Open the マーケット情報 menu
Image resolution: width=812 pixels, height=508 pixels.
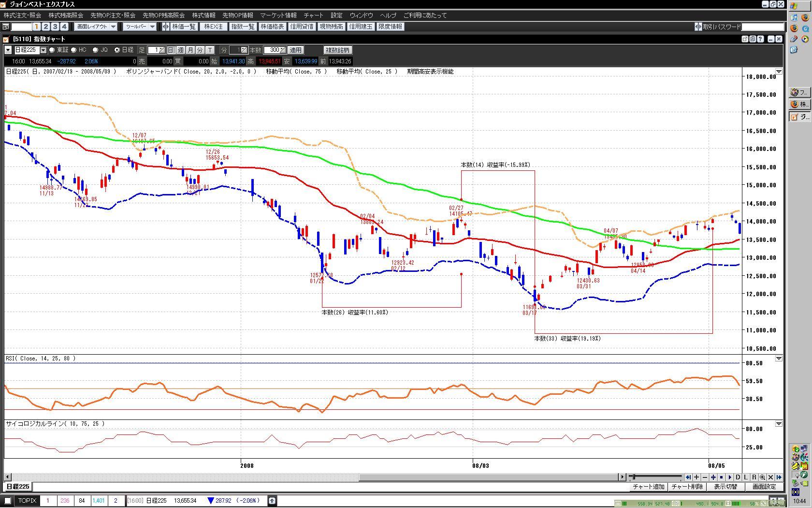pos(278,15)
